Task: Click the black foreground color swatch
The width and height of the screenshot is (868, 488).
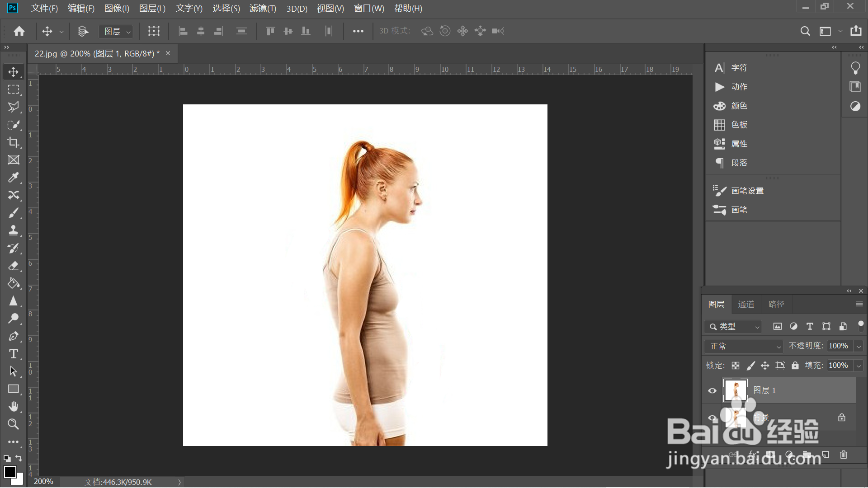Action: pos(9,472)
